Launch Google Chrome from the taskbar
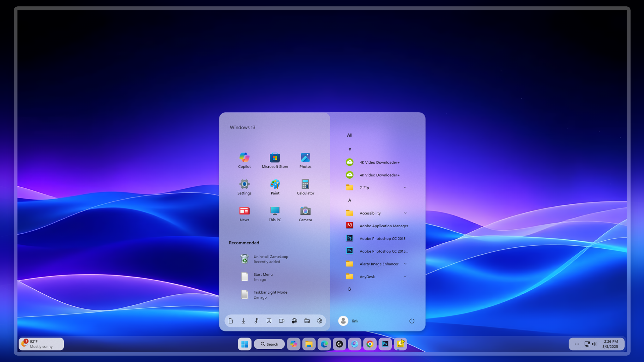 coord(370,344)
